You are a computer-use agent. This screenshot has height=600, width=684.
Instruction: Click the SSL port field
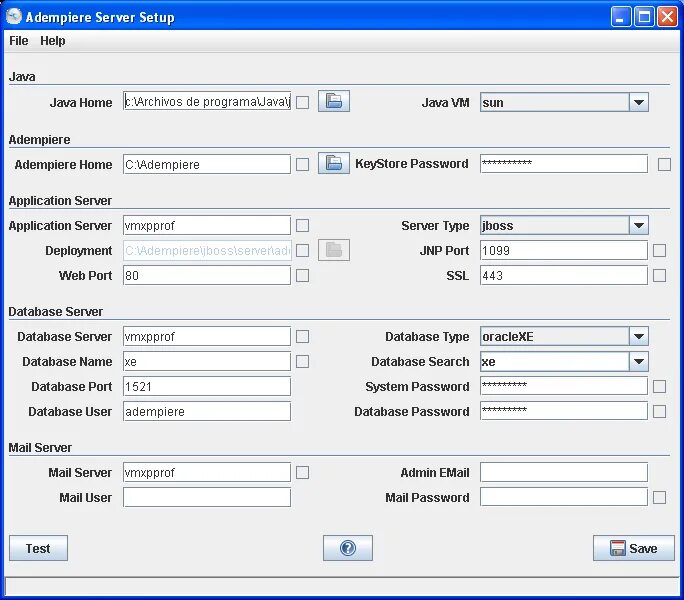click(x=564, y=276)
